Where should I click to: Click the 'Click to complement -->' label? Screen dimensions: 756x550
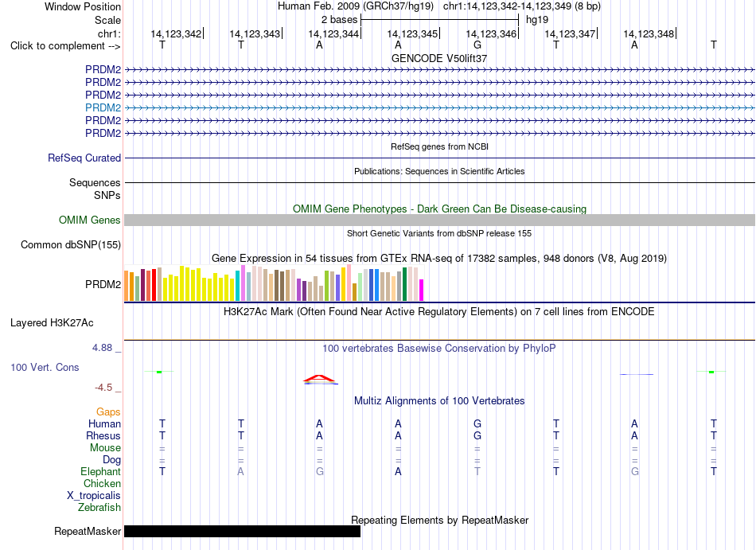tap(65, 46)
